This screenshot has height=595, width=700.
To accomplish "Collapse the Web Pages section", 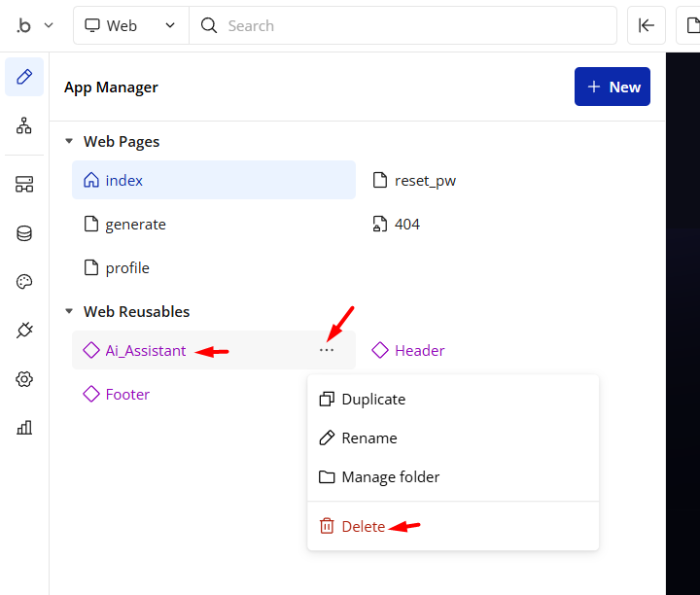I will (x=69, y=142).
